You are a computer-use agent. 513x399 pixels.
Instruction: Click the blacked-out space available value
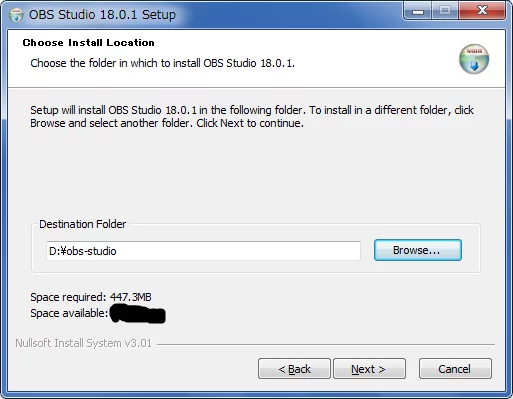click(138, 314)
